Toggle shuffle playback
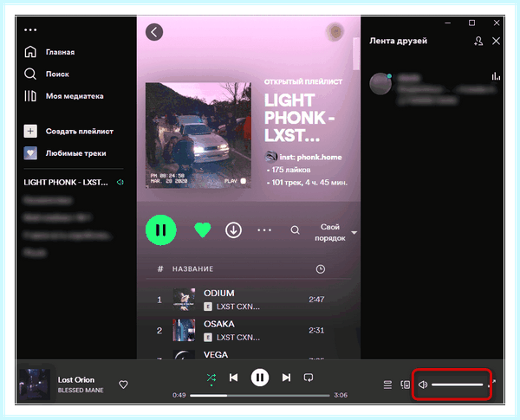Viewport: 520px width, 420px height. coord(211,378)
